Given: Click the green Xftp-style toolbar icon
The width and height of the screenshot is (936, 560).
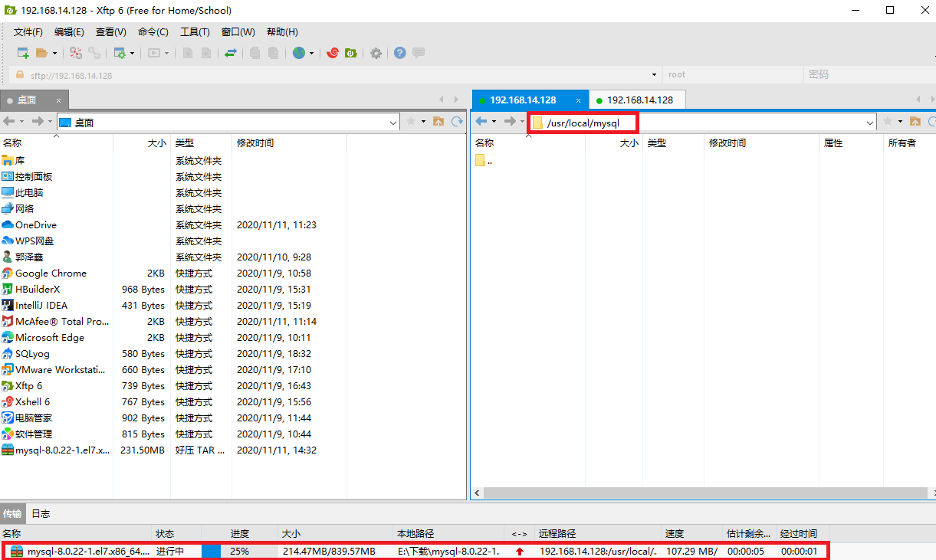Looking at the screenshot, I should tap(351, 53).
